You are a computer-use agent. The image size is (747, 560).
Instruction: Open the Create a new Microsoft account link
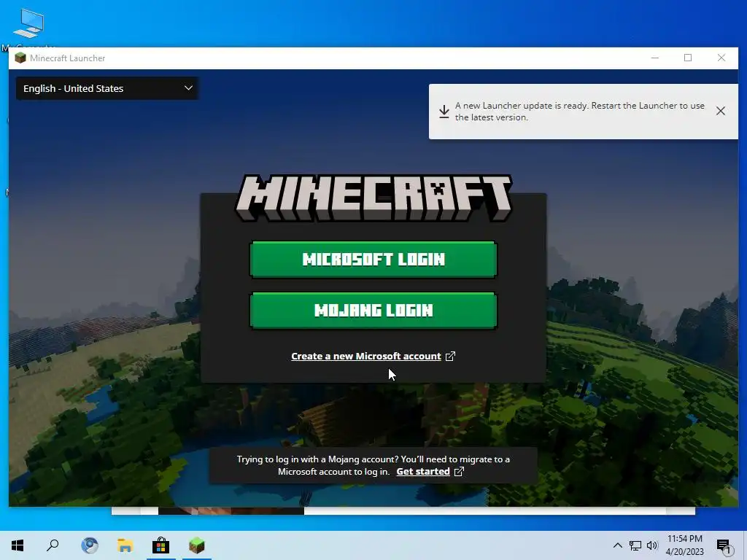tap(366, 356)
